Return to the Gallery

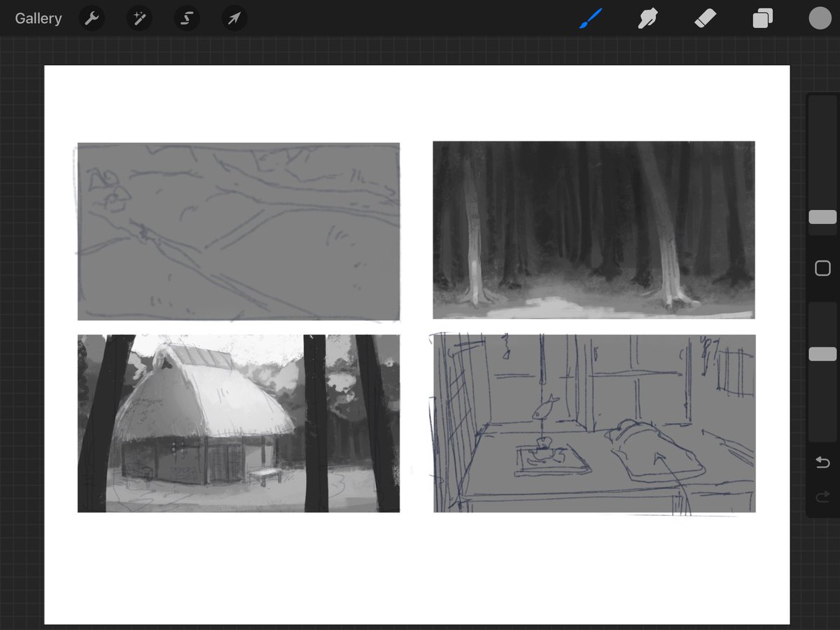click(x=38, y=18)
